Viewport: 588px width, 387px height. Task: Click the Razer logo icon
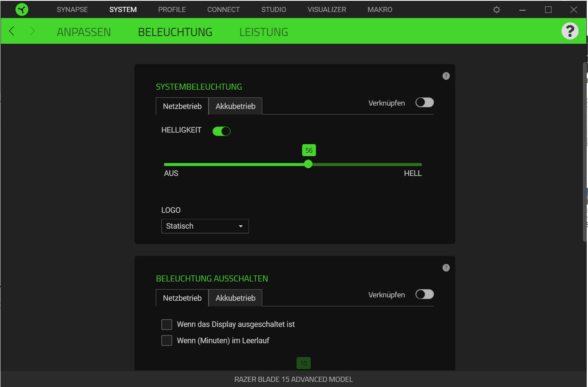pyautogui.click(x=22, y=9)
